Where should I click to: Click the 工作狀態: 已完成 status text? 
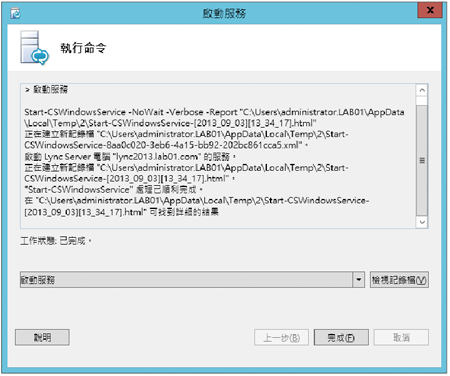coord(55,241)
